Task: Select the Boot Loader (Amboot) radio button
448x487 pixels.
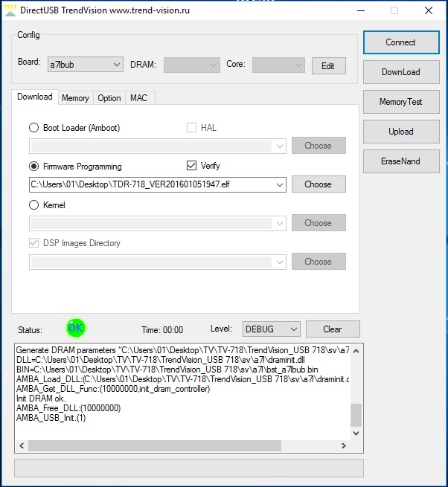Action: (34, 128)
